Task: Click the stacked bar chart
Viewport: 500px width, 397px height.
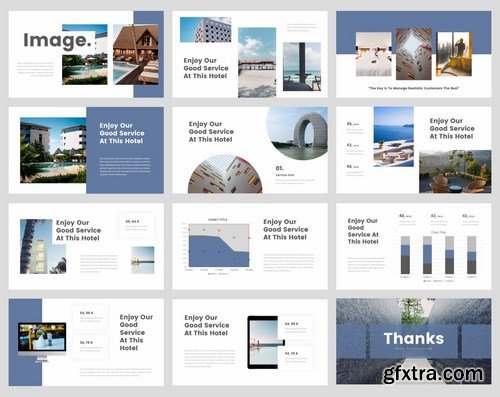Action: (x=438, y=256)
